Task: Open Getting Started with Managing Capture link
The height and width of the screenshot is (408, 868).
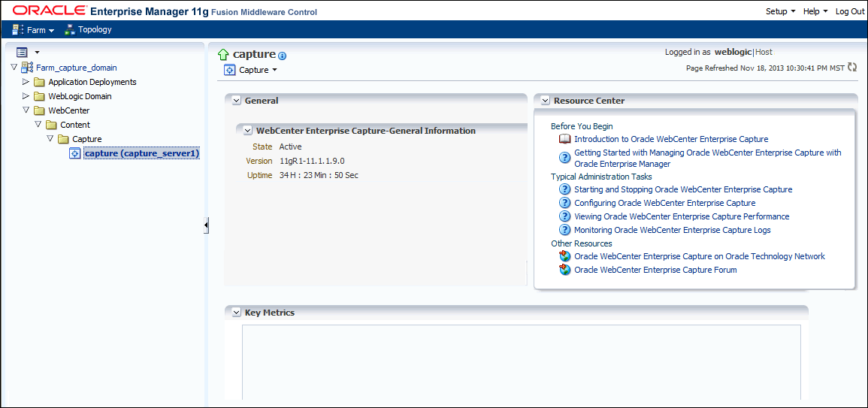Action: pyautogui.click(x=708, y=158)
